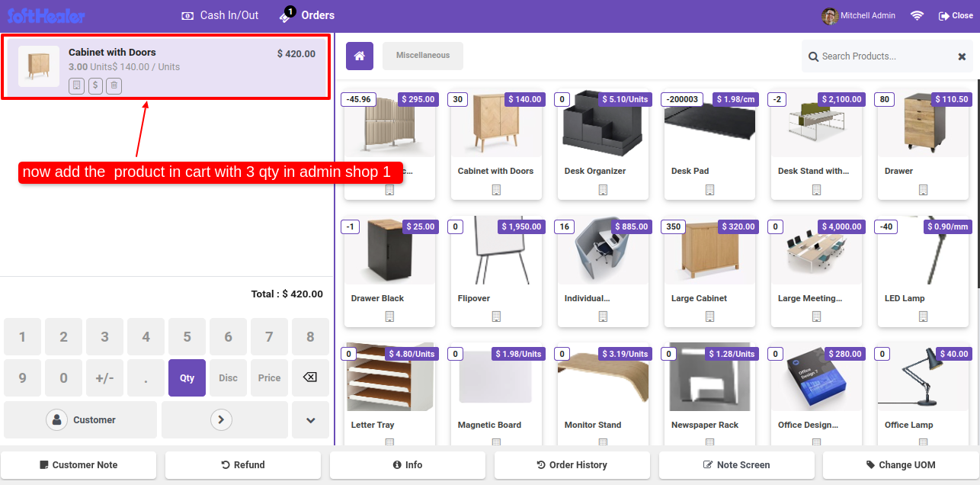Add the Newspaper Rack product

pos(709,393)
